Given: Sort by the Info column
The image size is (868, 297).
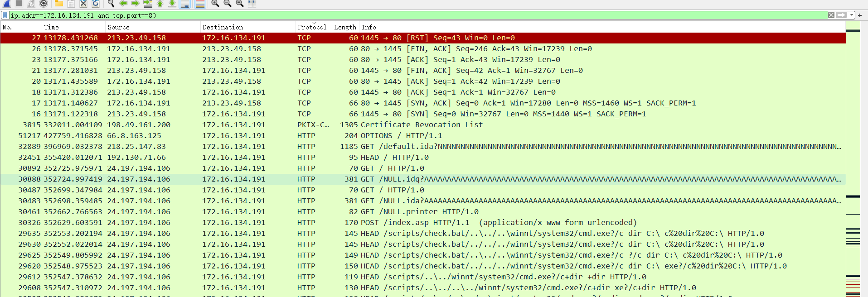Looking at the screenshot, I should pyautogui.click(x=602, y=27).
